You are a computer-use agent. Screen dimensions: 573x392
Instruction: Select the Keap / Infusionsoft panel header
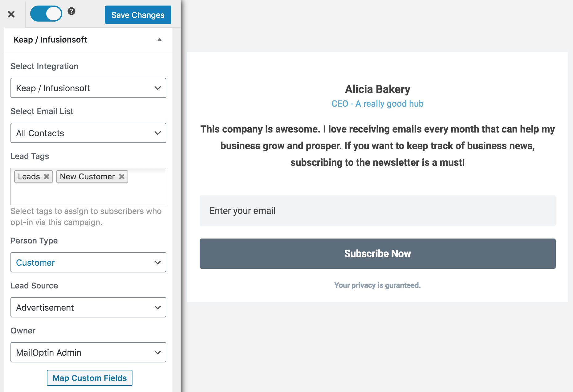point(50,39)
